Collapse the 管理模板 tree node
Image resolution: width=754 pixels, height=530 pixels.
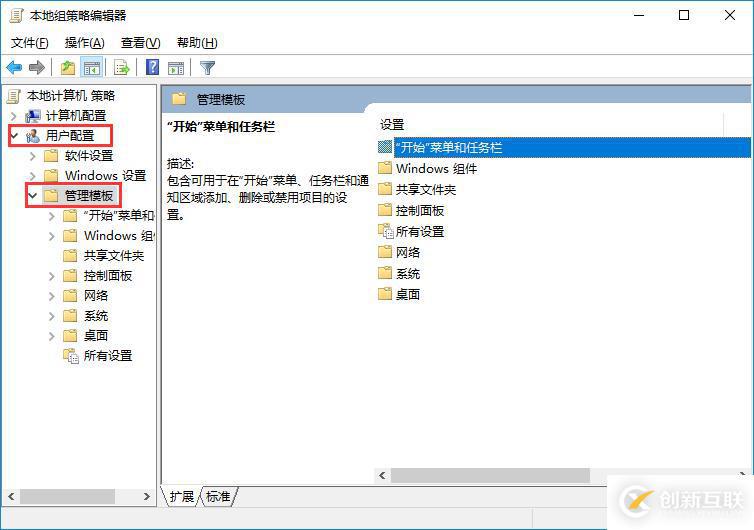tap(33, 196)
